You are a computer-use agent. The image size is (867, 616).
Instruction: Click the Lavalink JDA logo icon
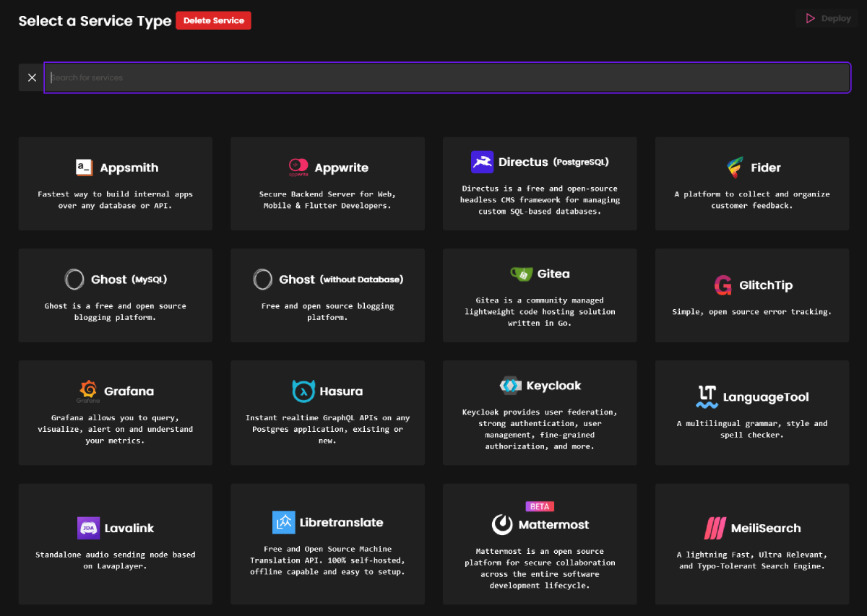[x=88, y=528]
